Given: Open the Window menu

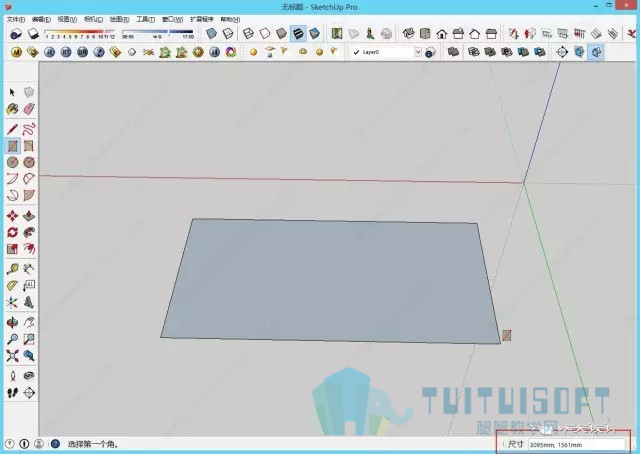Looking at the screenshot, I should (x=172, y=19).
